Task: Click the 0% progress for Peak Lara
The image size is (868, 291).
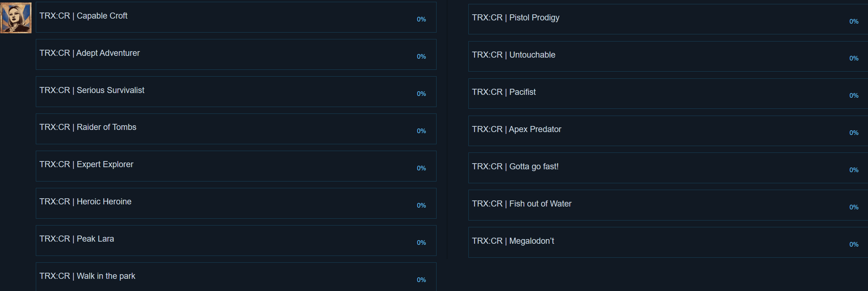Action: [421, 243]
